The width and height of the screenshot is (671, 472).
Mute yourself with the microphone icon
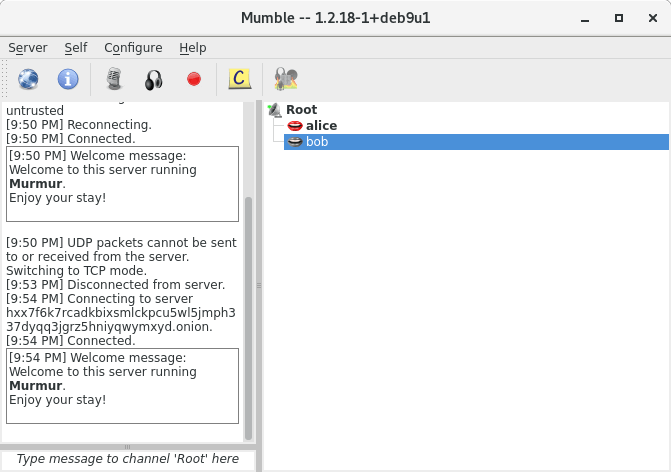click(x=114, y=79)
